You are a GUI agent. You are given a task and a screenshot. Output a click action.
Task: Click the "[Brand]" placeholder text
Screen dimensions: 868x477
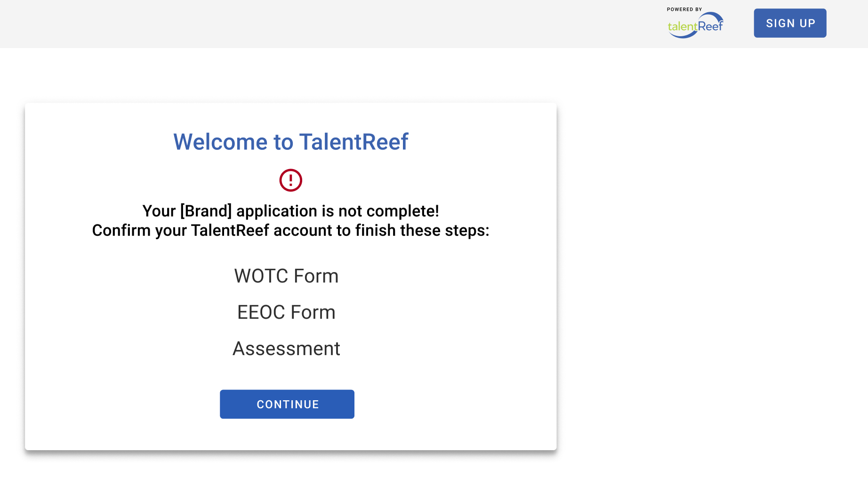pos(206,211)
